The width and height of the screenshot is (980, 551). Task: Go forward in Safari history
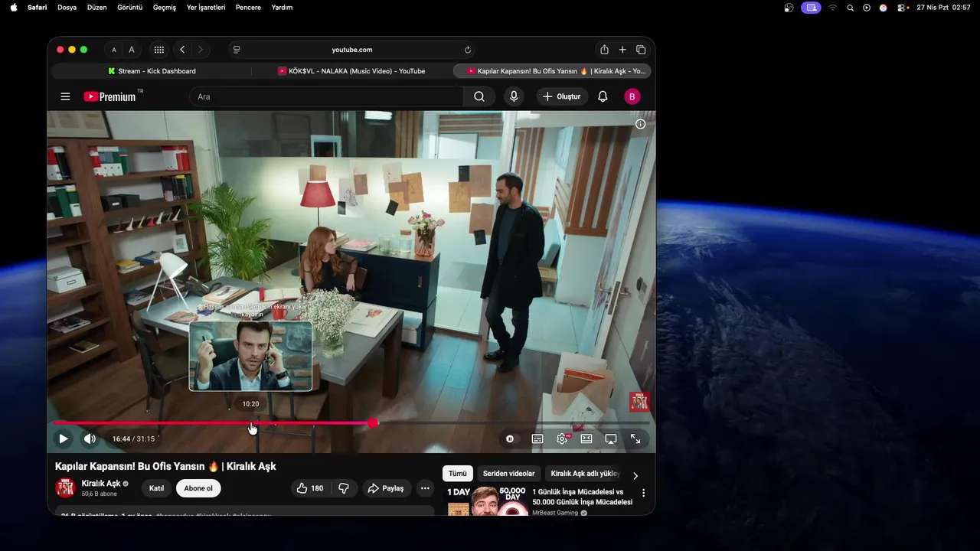[201, 50]
